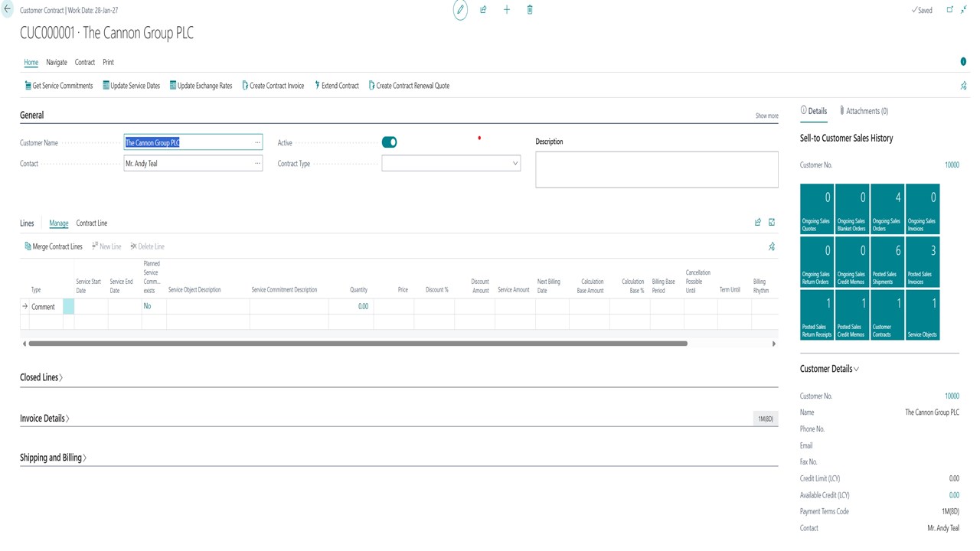Screen dimensions: 980x551
Task: Open the Posted Sales Return Receipts tile
Action: [x=817, y=315]
